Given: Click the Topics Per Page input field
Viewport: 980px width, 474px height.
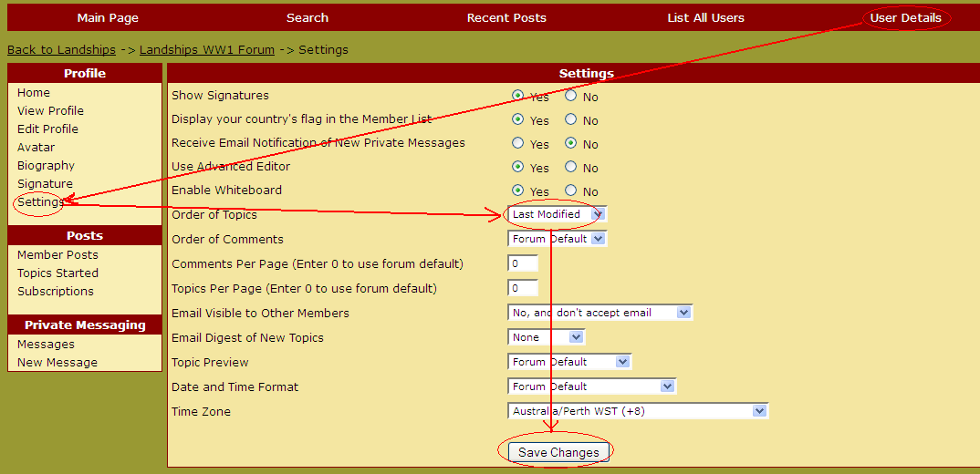Looking at the screenshot, I should pos(523,288).
